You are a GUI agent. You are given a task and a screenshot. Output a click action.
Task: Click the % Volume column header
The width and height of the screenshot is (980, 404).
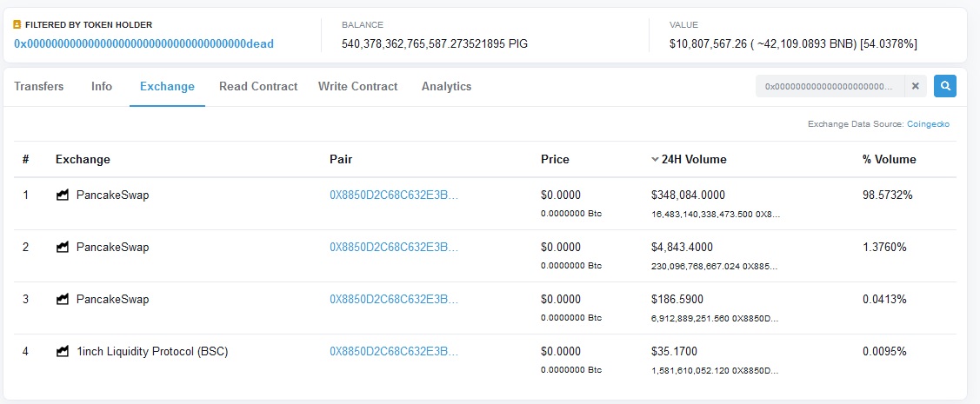[x=890, y=159]
